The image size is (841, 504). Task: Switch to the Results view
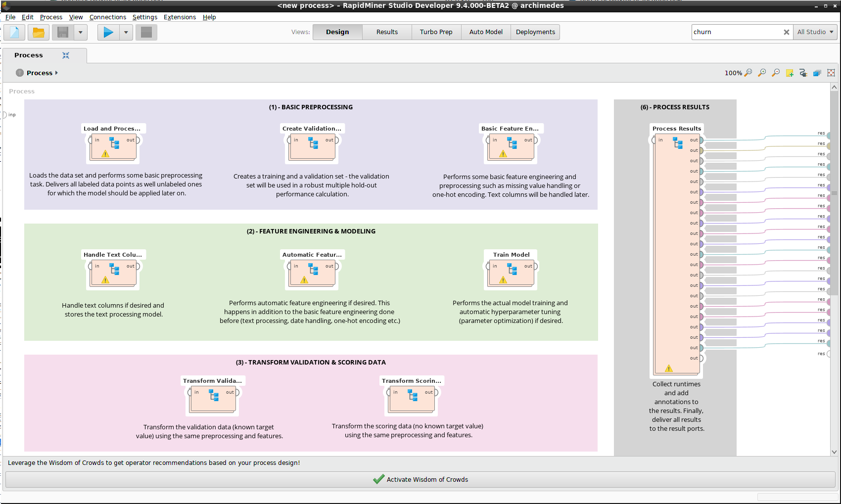387,32
